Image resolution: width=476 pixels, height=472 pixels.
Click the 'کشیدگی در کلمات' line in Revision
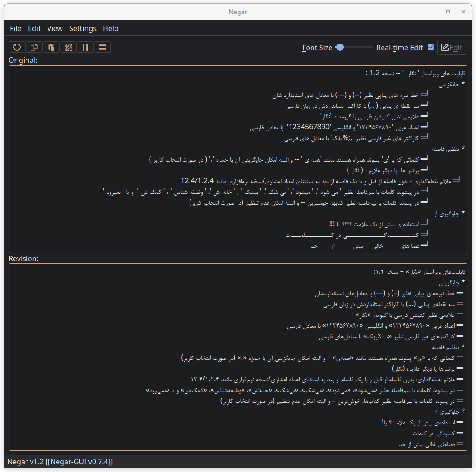(x=438, y=433)
